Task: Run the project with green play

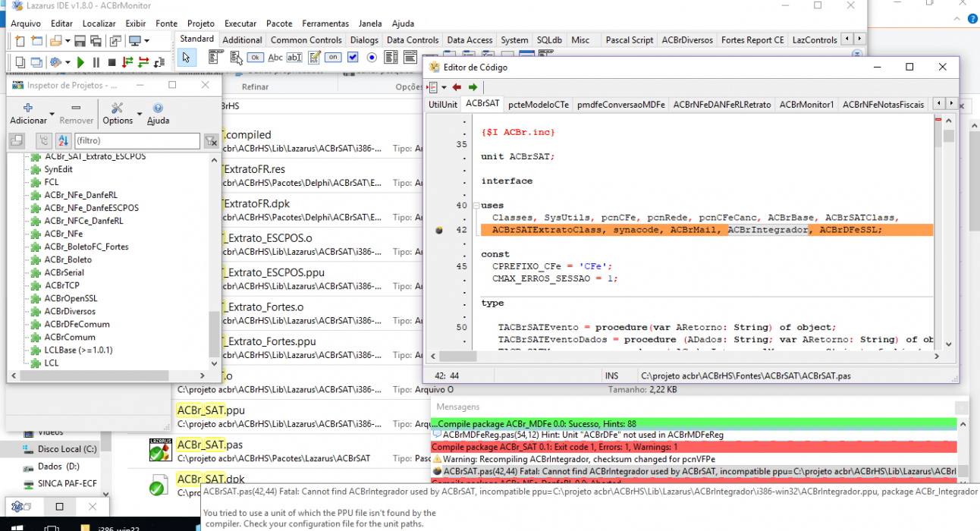Action: [x=80, y=62]
